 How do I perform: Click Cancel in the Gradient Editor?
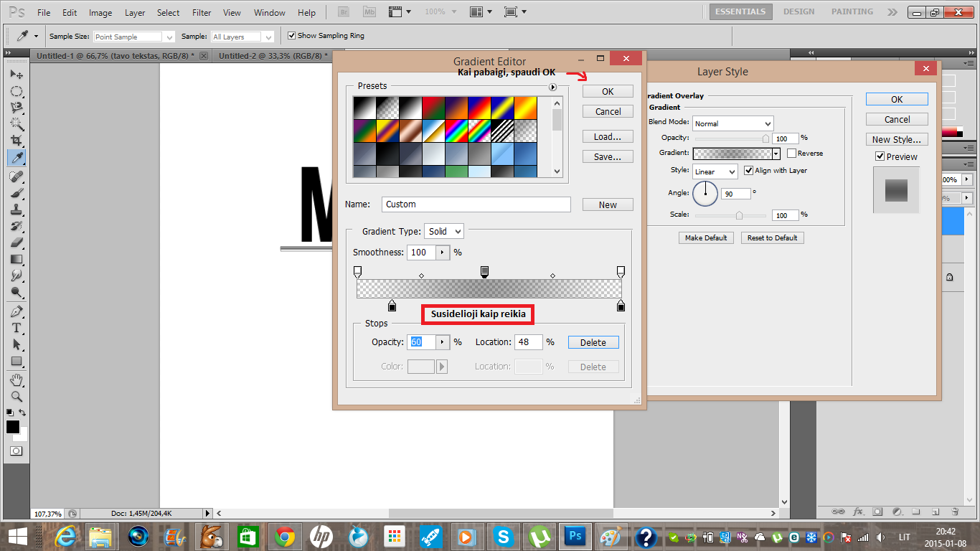(x=608, y=111)
